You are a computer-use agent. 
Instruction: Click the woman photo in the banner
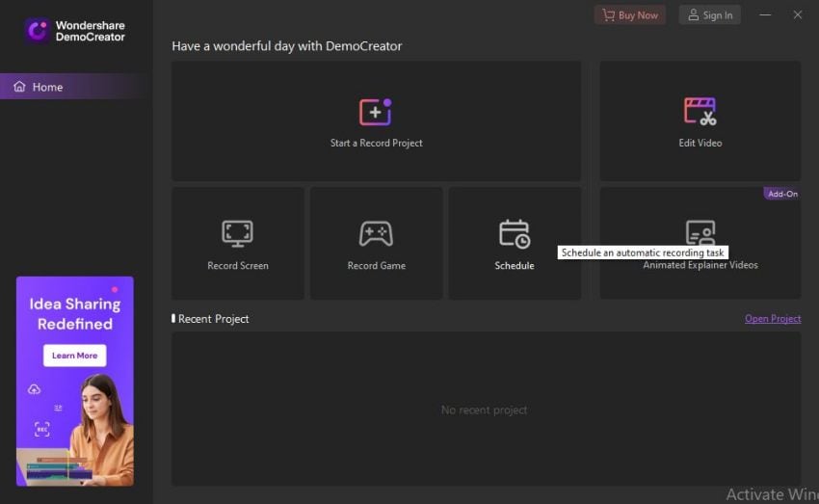[x=102, y=429]
